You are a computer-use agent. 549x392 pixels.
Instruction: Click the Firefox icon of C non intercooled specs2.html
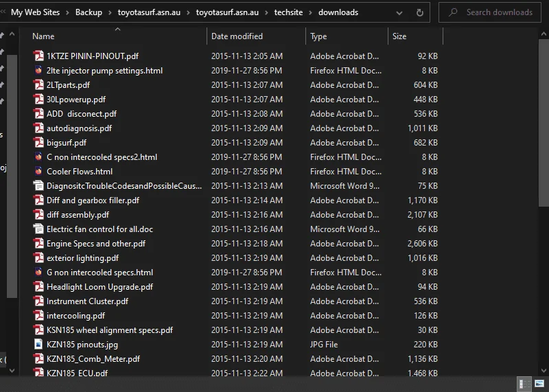38,157
